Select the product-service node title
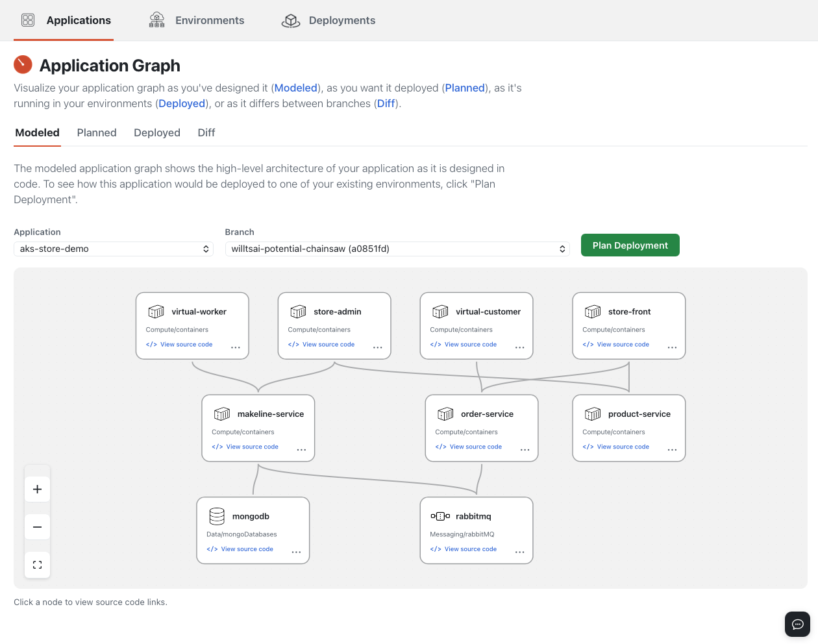818x644 pixels. pyautogui.click(x=639, y=414)
